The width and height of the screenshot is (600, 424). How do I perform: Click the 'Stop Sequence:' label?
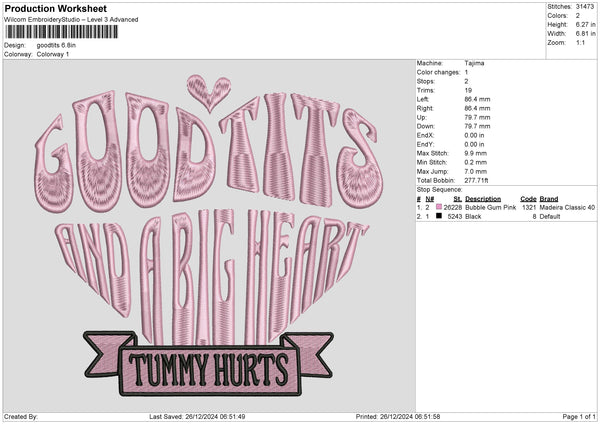439,189
